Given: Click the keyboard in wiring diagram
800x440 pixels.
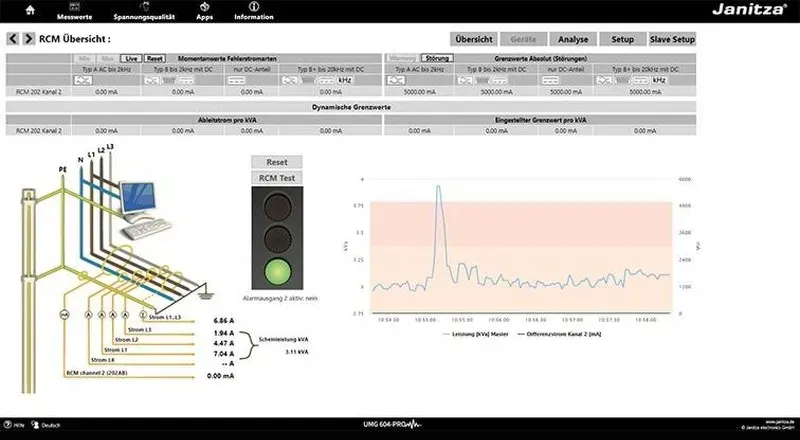Looking at the screenshot, I should [146, 230].
